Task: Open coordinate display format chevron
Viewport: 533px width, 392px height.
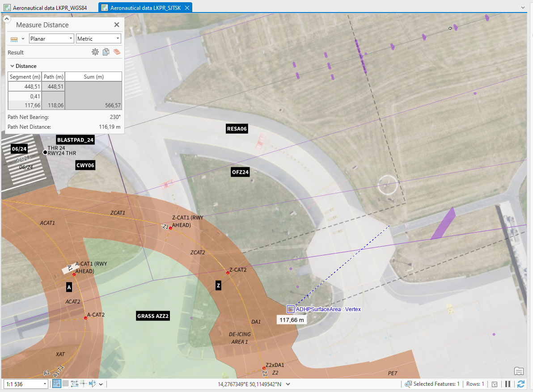Action: [x=288, y=384]
